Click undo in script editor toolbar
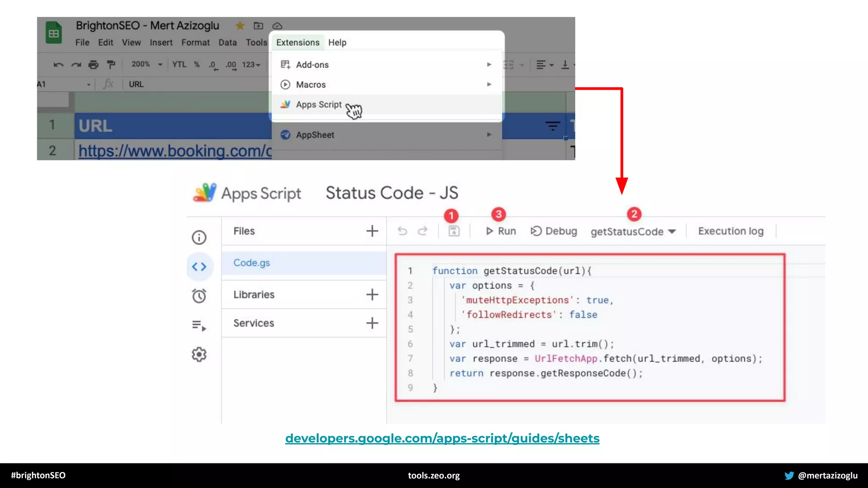 [402, 231]
